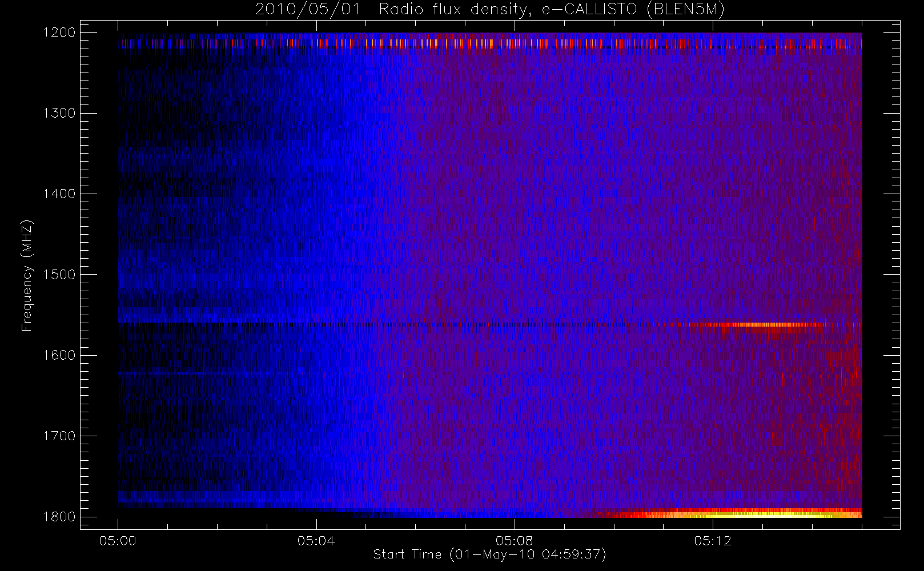Select the 1800 frequency tick label
The width and height of the screenshot is (924, 571).
[59, 517]
